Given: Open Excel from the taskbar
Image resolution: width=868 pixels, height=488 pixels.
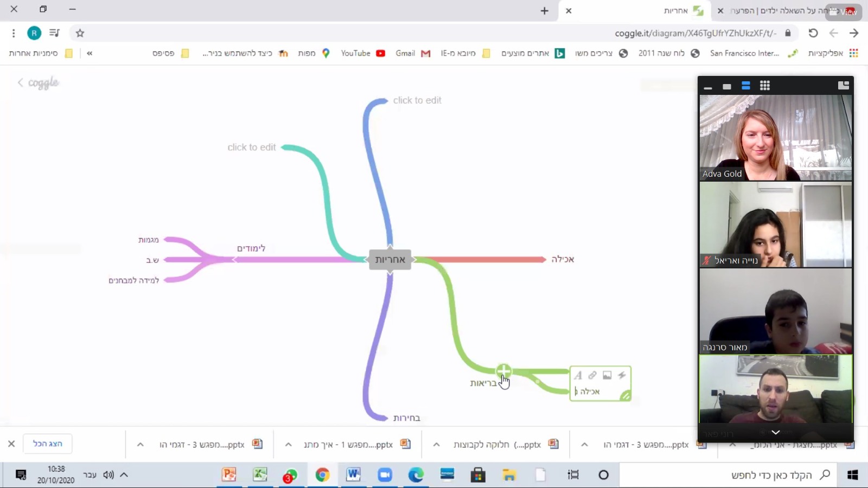Looking at the screenshot, I should tap(260, 475).
